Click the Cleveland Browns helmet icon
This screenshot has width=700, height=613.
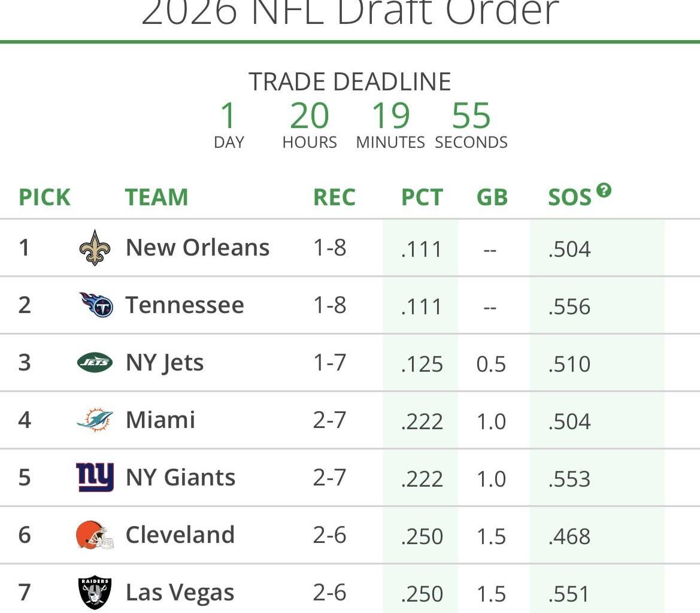pyautogui.click(x=96, y=535)
